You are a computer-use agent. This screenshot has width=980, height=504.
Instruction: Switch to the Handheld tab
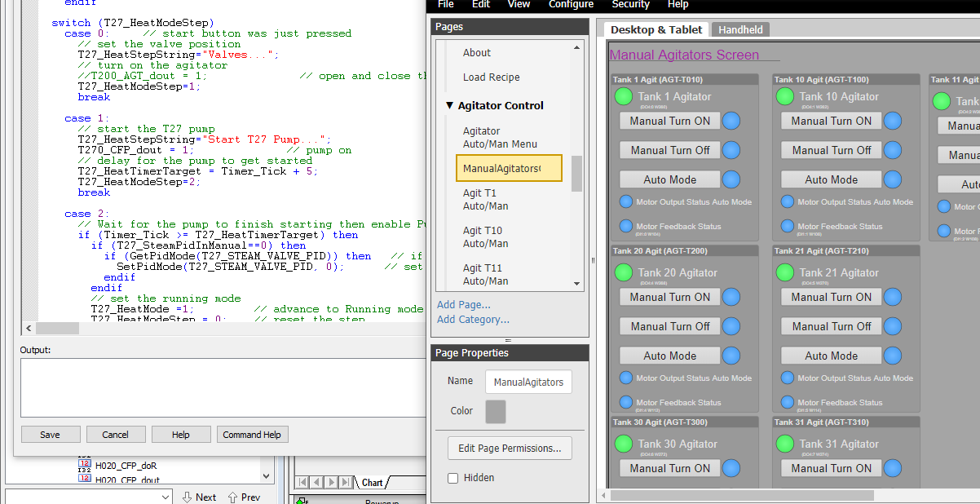tap(740, 29)
